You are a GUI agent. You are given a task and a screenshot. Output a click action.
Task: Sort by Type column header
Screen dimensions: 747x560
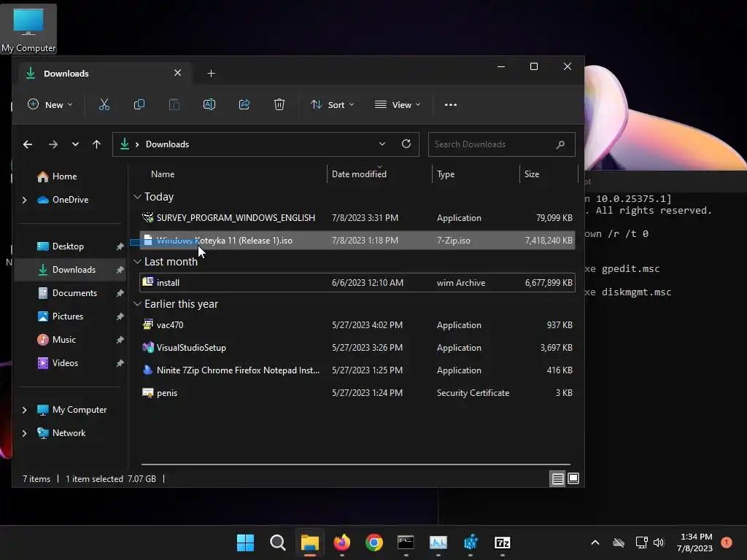click(446, 174)
